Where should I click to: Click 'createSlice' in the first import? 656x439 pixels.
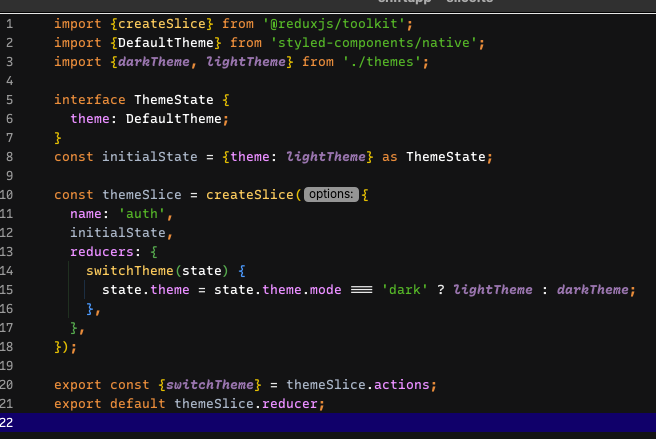[x=161, y=24]
